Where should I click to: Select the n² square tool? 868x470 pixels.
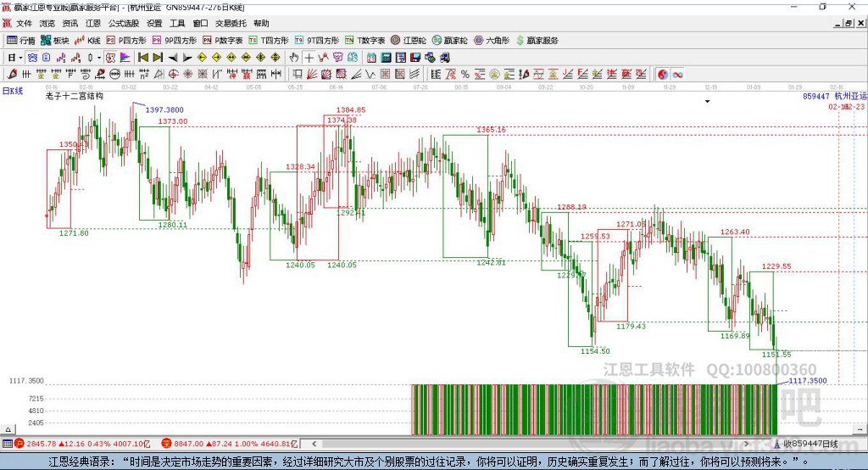[x=144, y=75]
